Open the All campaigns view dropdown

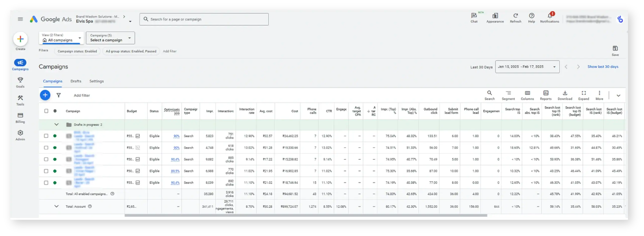click(x=61, y=38)
